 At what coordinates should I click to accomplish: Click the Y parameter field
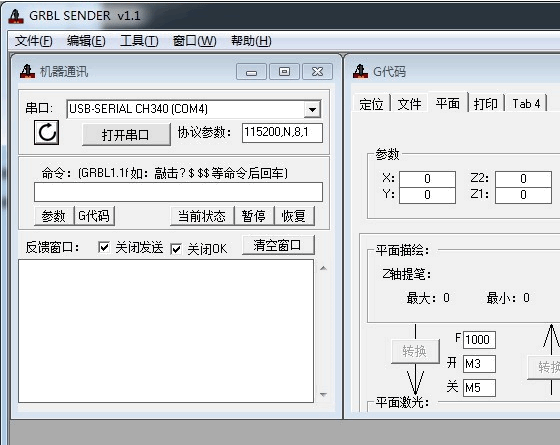(427, 195)
